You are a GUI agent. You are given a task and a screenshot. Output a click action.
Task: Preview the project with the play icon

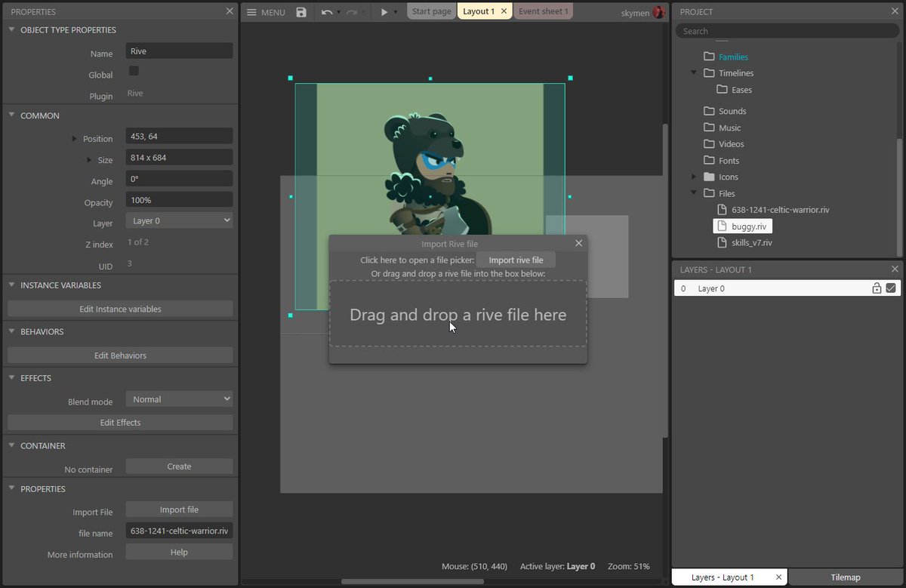(384, 12)
